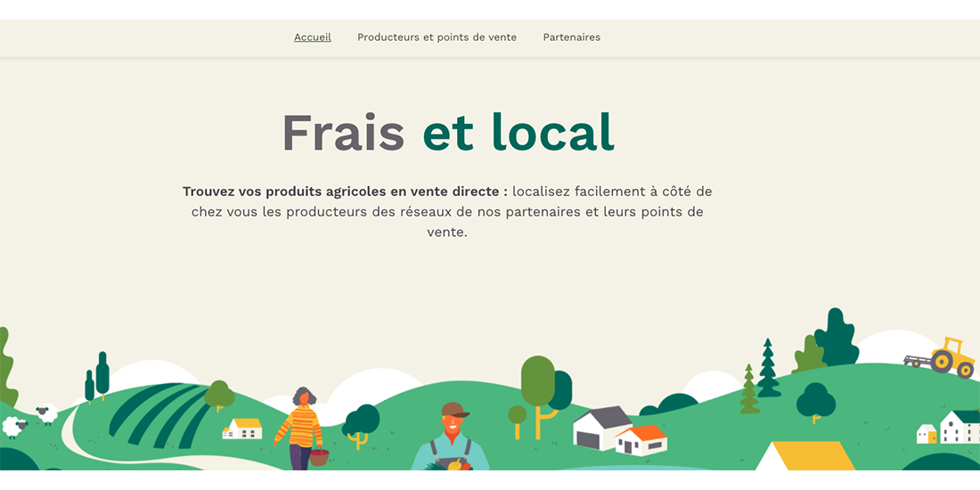Click the gray word "Frais" in heading
The image size is (980, 490).
pyautogui.click(x=343, y=133)
